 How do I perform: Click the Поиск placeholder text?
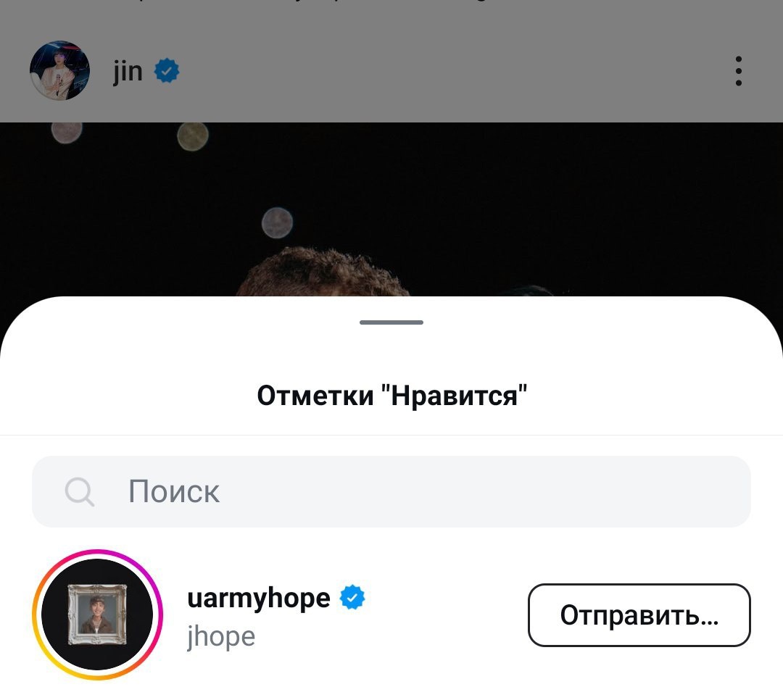174,492
